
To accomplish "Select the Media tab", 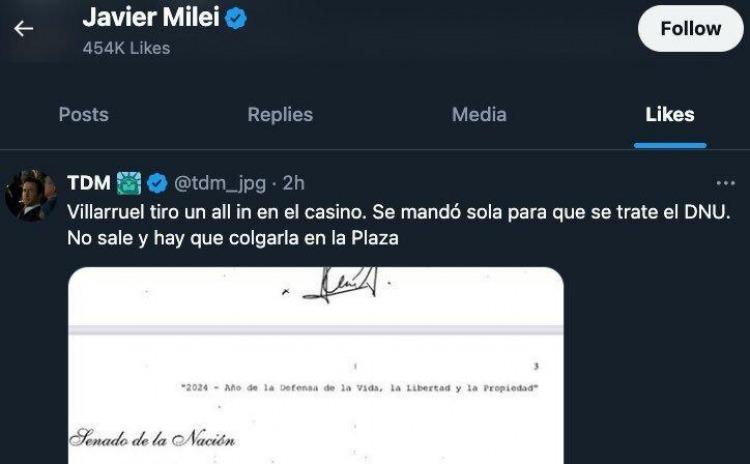I will [479, 115].
